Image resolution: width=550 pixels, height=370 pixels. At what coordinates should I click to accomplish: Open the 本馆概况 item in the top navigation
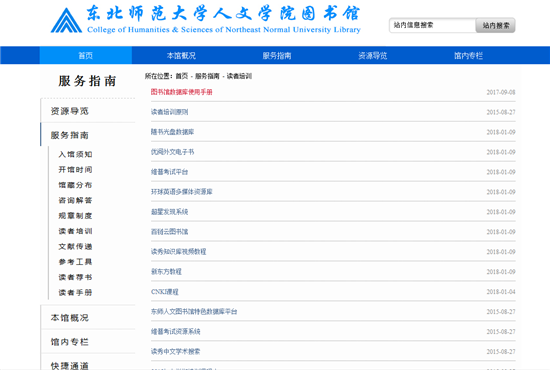(181, 55)
